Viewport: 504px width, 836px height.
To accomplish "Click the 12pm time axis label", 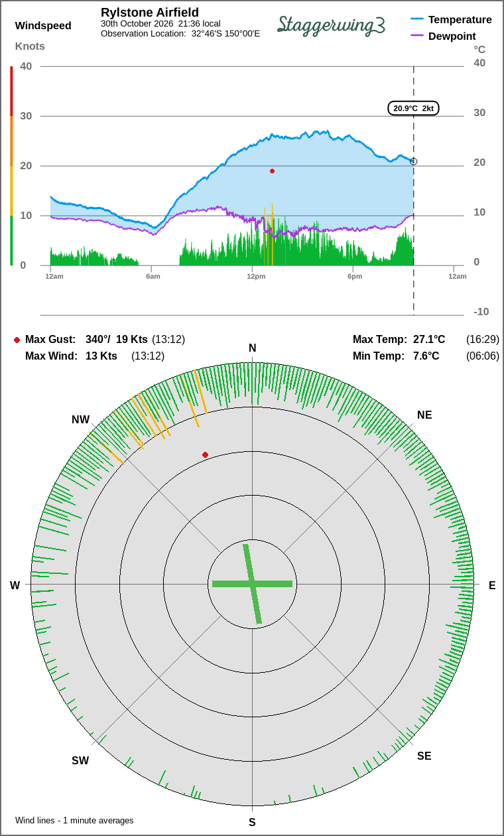I will coord(256,276).
